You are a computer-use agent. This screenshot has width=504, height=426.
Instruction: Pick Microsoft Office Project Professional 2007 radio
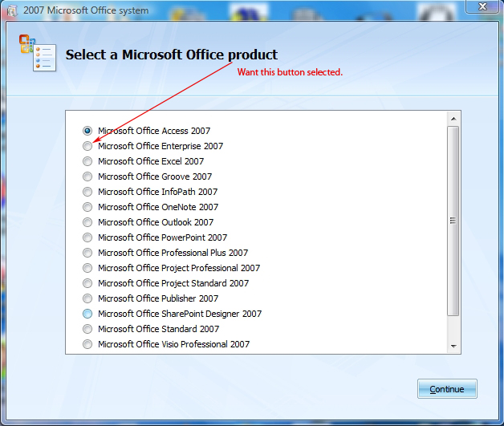pos(87,268)
